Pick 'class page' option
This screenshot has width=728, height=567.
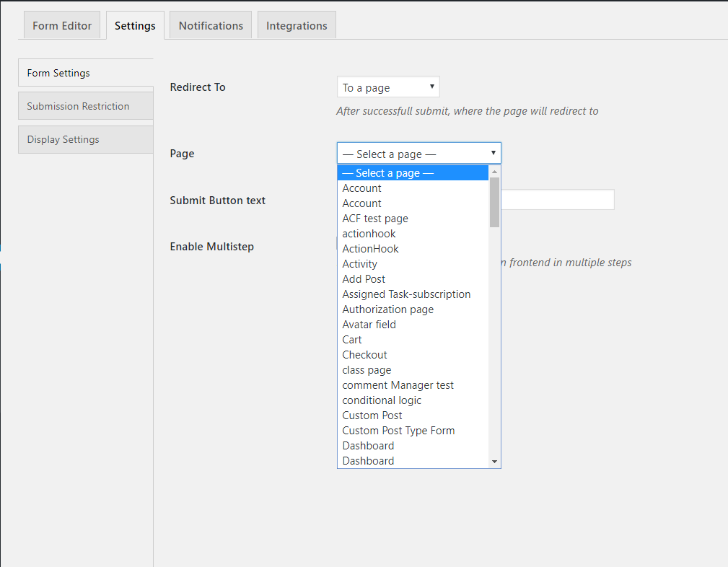tap(413, 370)
